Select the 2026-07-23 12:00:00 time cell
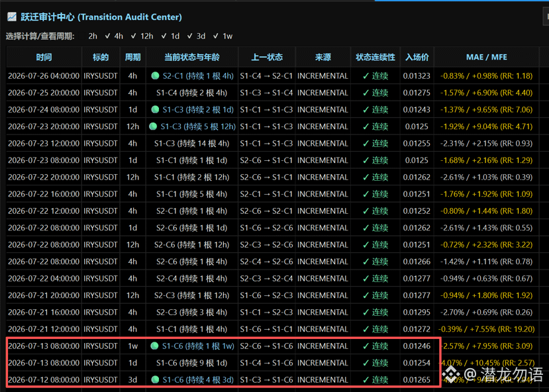The height and width of the screenshot is (392, 549). [x=44, y=144]
